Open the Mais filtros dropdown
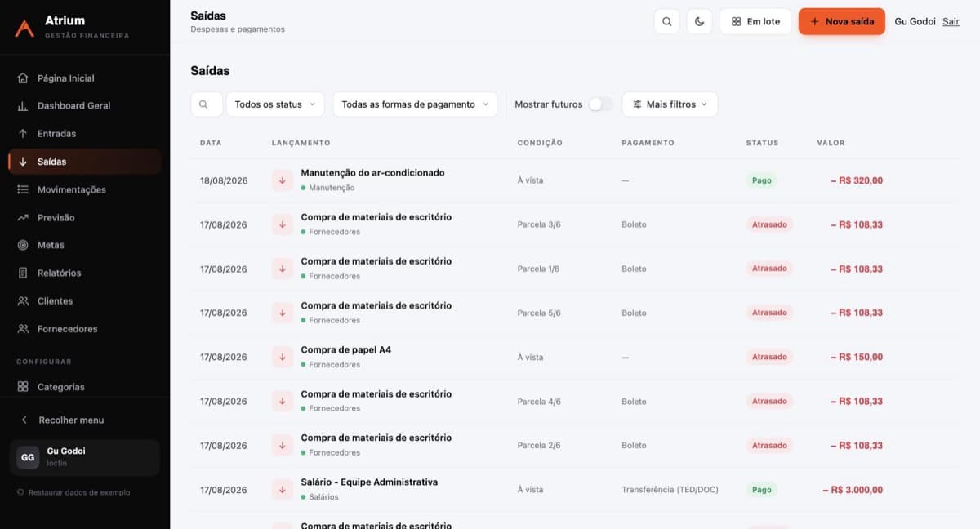Screen dimensions: 980x529 coord(670,104)
